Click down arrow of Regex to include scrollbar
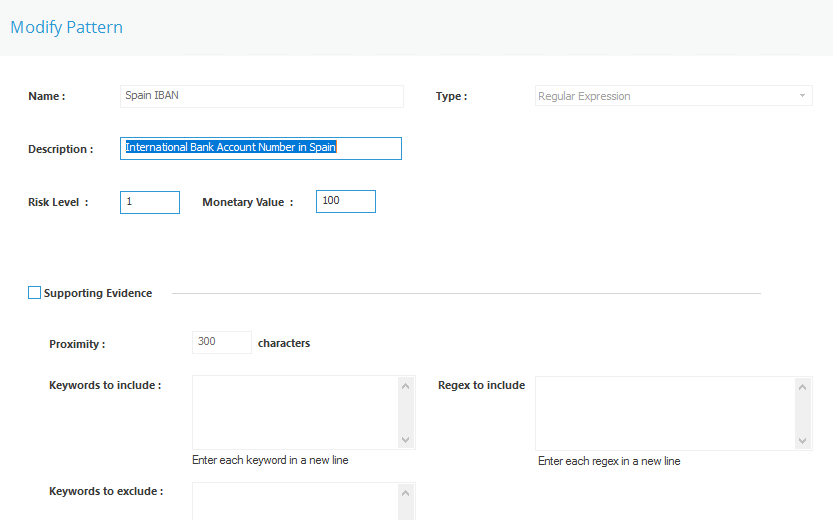 click(802, 441)
